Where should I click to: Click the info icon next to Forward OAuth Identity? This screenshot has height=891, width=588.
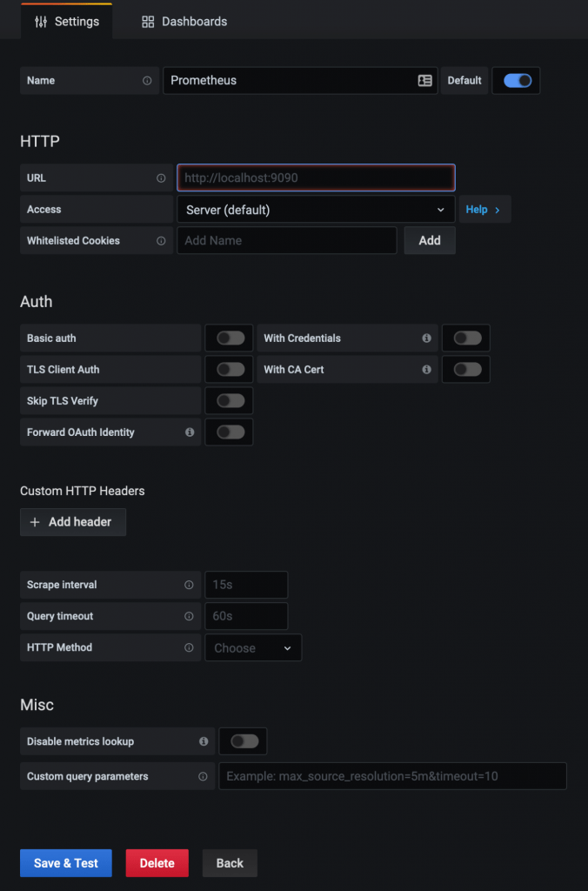tap(190, 432)
